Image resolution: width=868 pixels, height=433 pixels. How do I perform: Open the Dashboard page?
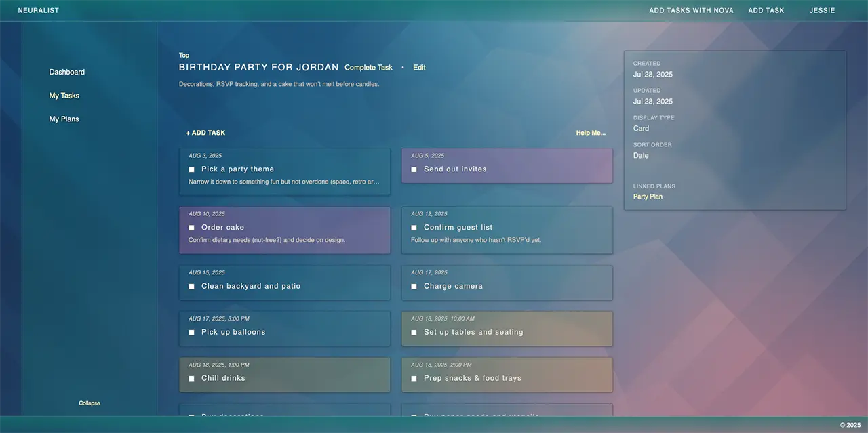[66, 71]
